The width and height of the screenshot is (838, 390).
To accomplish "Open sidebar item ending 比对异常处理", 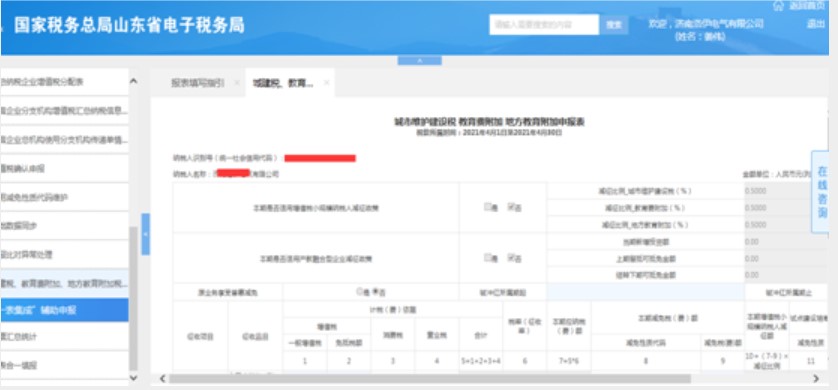I will [x=64, y=255].
